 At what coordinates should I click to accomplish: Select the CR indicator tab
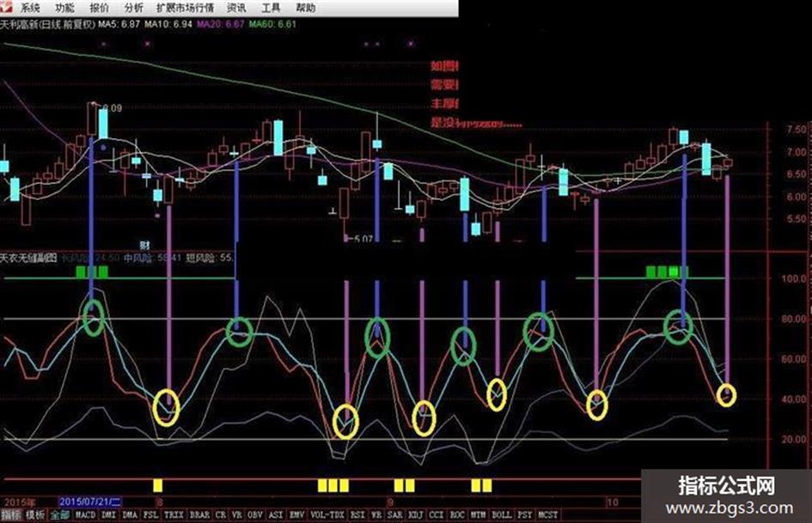click(x=221, y=514)
